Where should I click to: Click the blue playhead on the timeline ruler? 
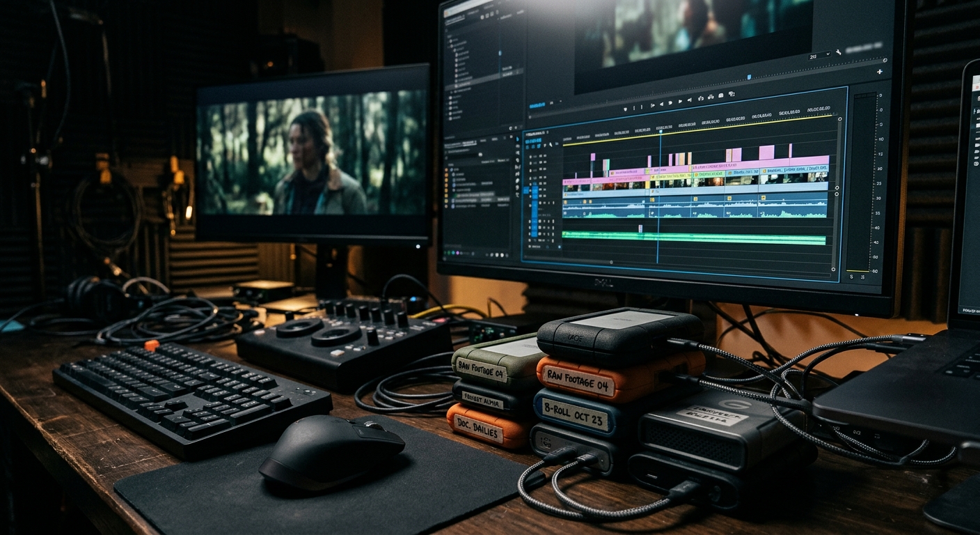pyautogui.click(x=661, y=132)
